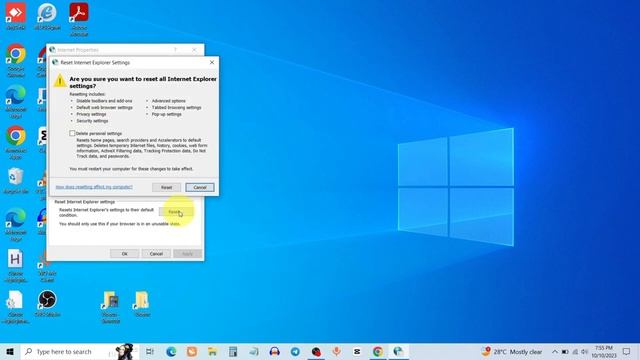
Task: Click the Internet Properties globe icon on the taskbar
Action: [x=398, y=351]
